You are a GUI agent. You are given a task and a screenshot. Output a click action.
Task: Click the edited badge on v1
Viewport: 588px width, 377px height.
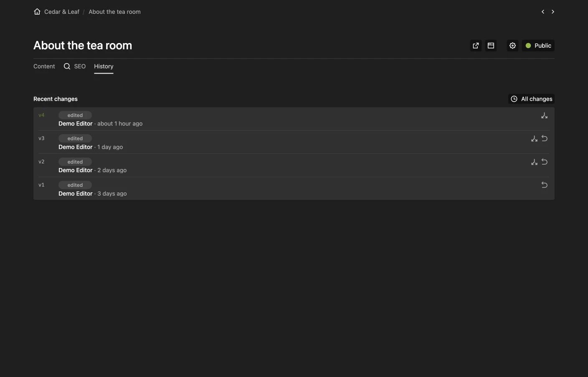click(x=75, y=185)
